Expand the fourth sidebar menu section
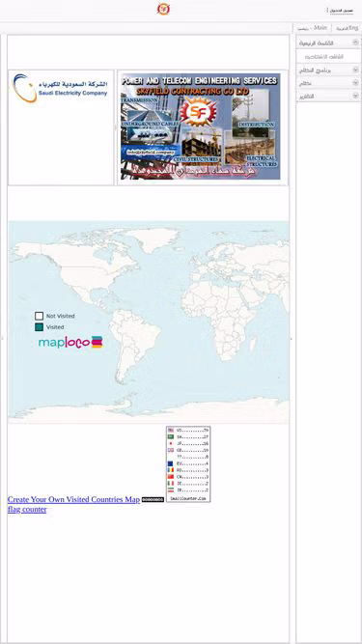 click(328, 96)
